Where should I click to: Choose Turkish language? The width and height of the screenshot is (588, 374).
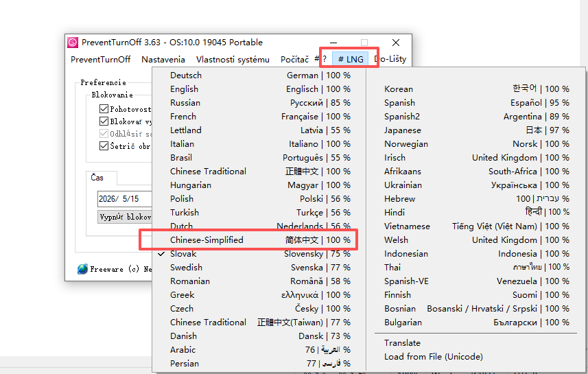pos(259,212)
